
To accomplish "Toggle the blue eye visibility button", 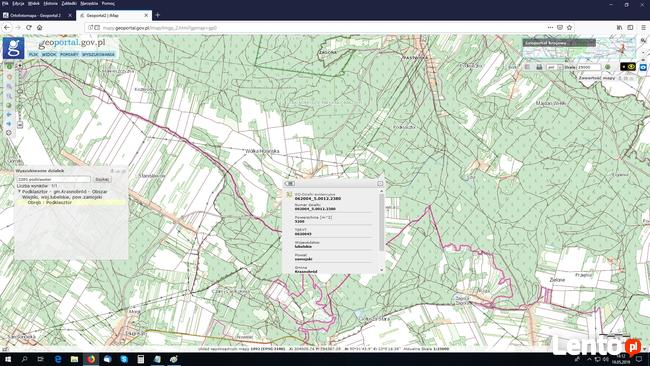I will [x=643, y=67].
